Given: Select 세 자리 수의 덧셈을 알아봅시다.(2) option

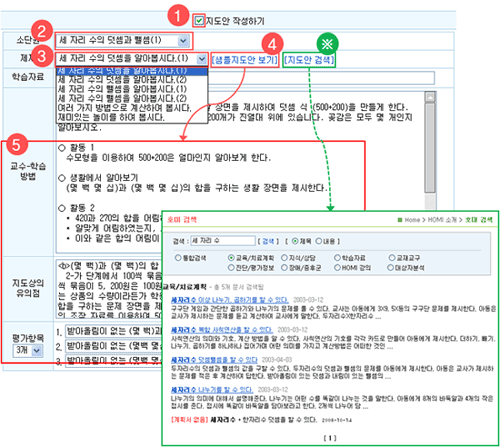Looking at the screenshot, I should click(x=122, y=80).
